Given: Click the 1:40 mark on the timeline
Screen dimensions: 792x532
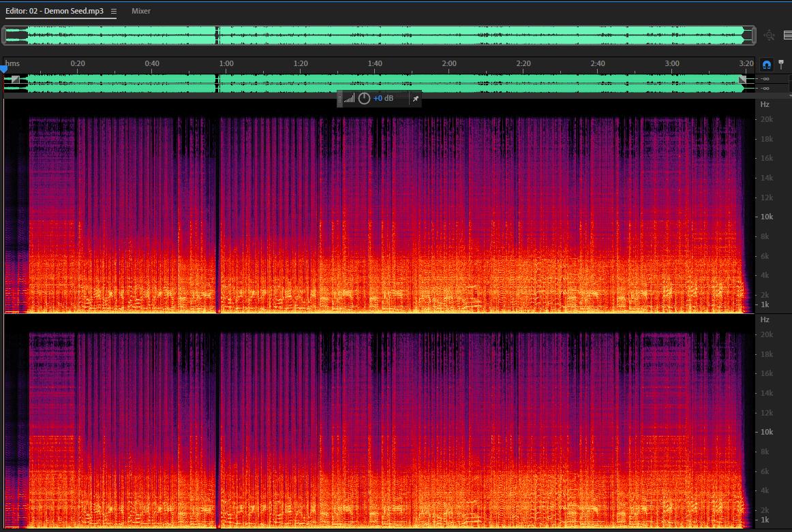Looking at the screenshot, I should coord(375,63).
